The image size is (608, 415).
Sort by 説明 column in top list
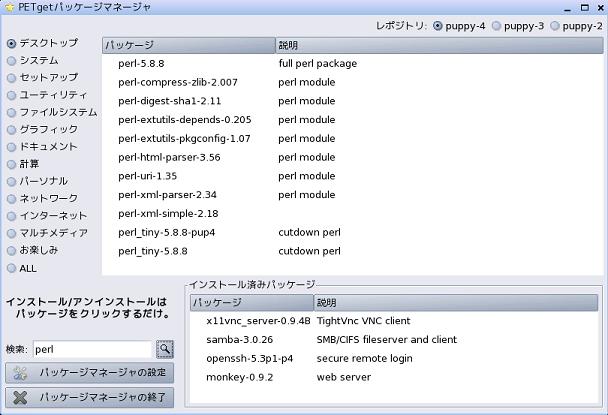[439, 45]
